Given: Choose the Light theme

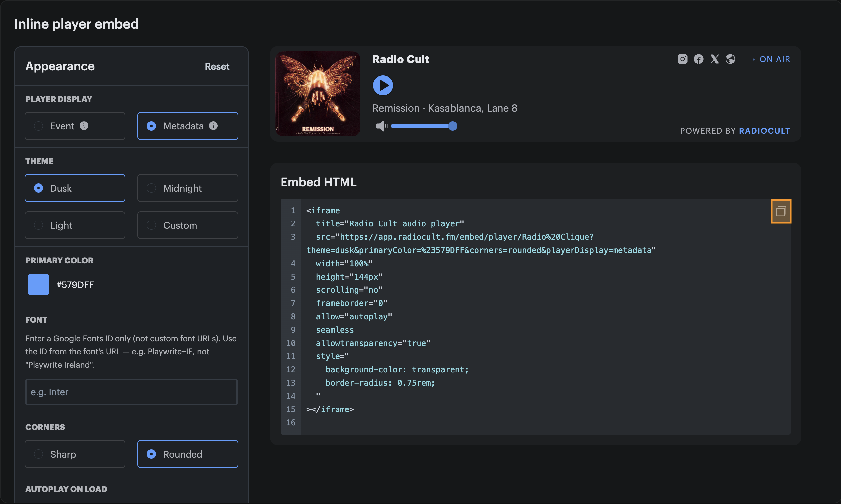Looking at the screenshot, I should [x=75, y=225].
